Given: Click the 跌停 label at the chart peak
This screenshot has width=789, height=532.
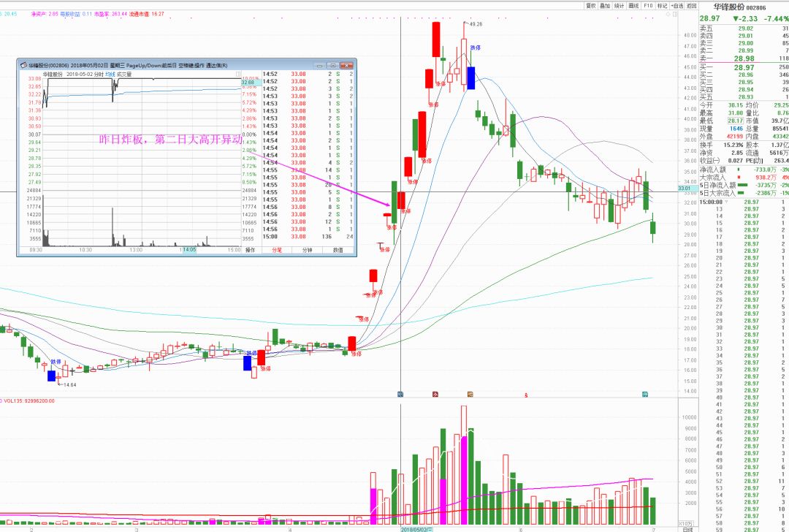Looking at the screenshot, I should pyautogui.click(x=475, y=47).
